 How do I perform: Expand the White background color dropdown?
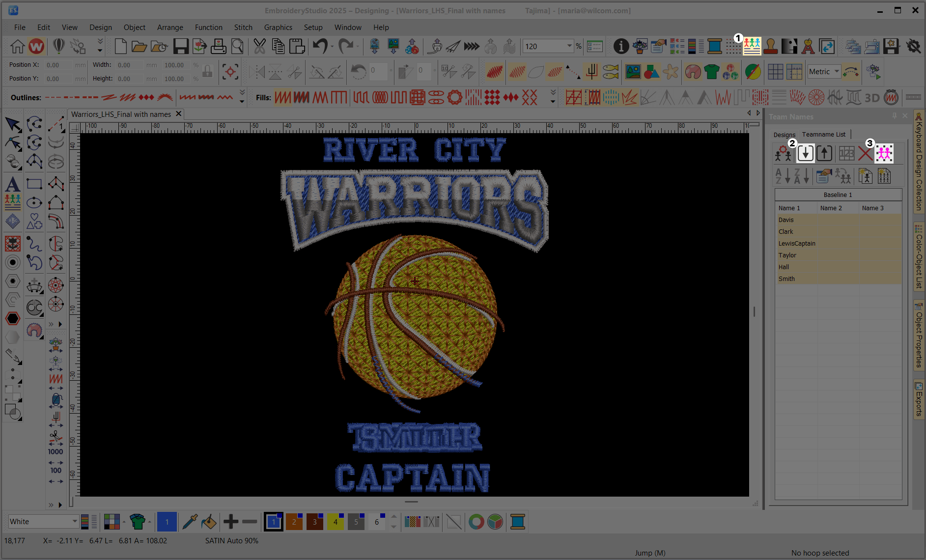pos(75,521)
